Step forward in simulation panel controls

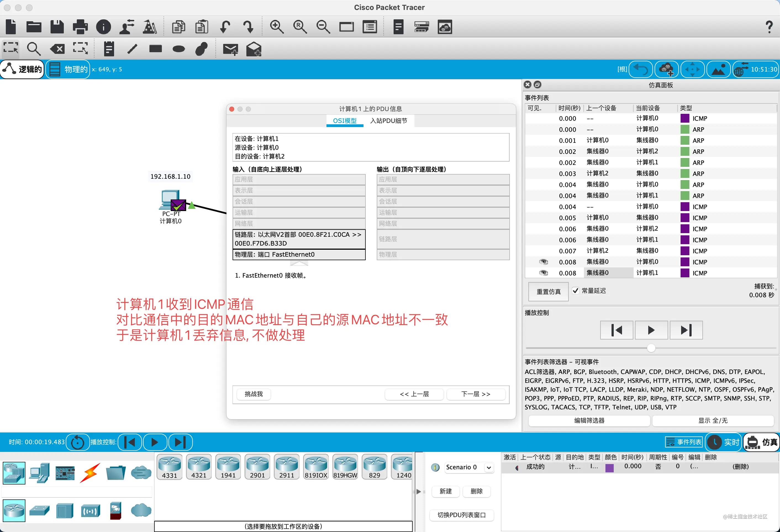686,330
